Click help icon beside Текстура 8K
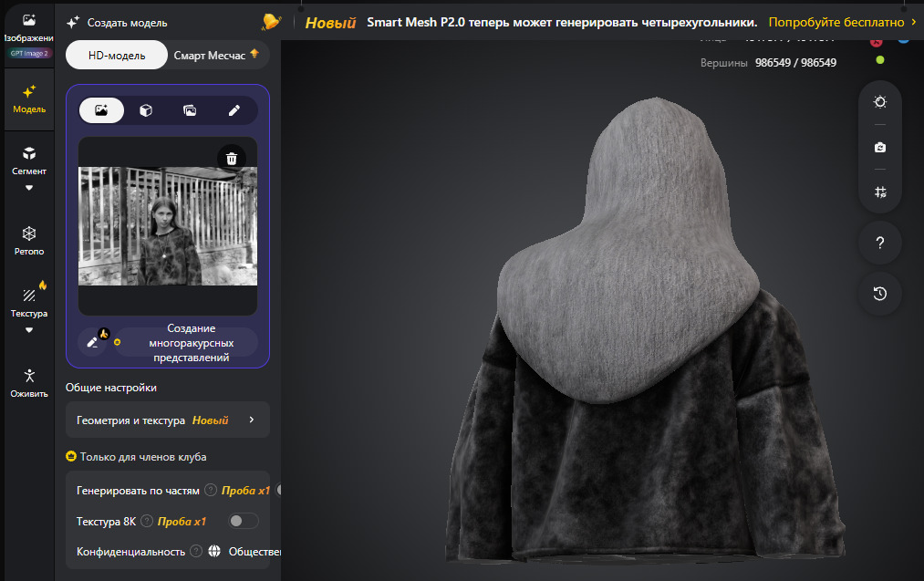 click(x=147, y=521)
